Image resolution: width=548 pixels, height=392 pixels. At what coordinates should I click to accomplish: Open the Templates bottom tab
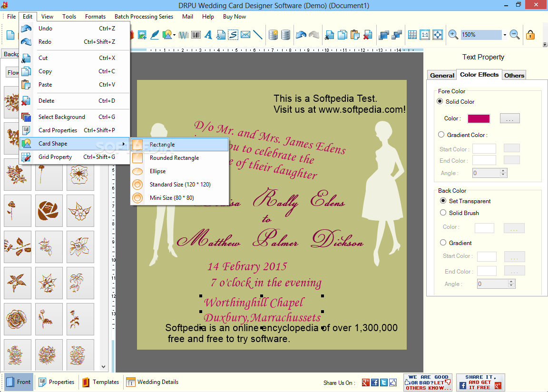(x=101, y=382)
